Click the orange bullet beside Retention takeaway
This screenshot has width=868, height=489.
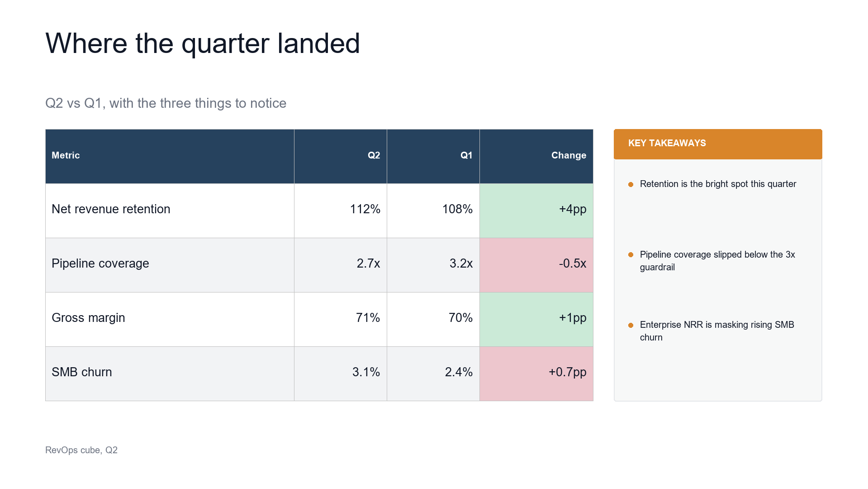(631, 184)
